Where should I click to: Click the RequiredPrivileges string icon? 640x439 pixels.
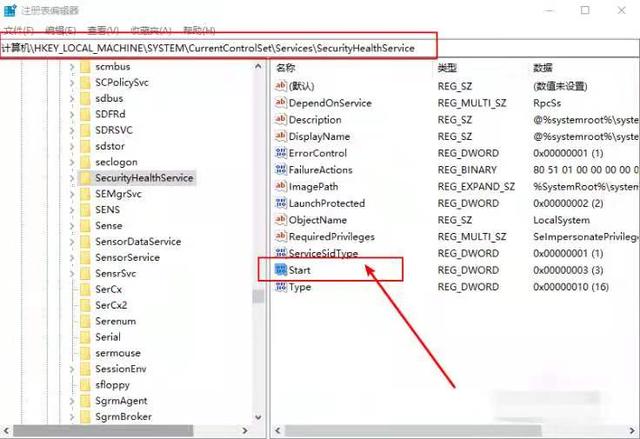pos(281,237)
